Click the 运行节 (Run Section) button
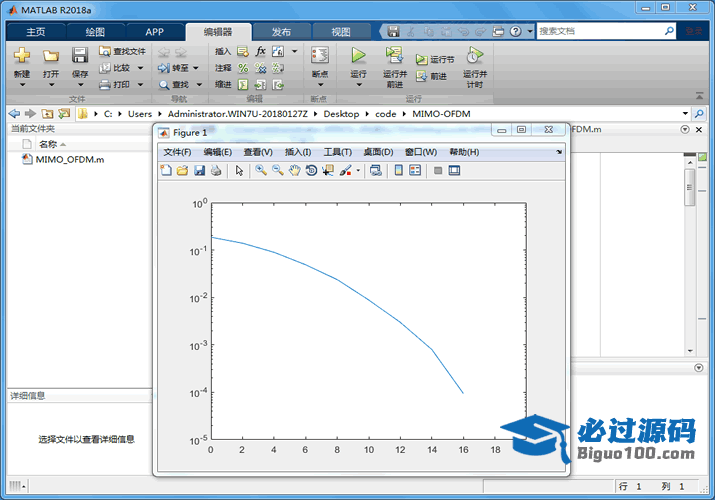Image resolution: width=715 pixels, height=500 pixels. [x=435, y=60]
